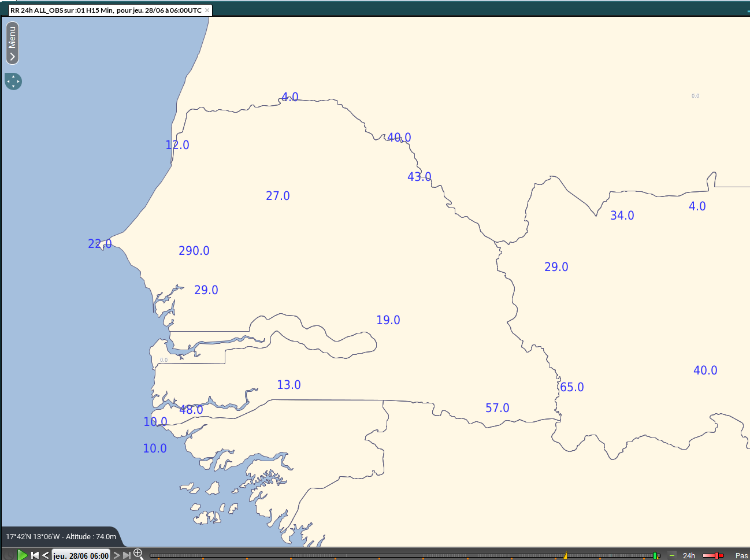Click the green timeline end handle

click(x=655, y=555)
